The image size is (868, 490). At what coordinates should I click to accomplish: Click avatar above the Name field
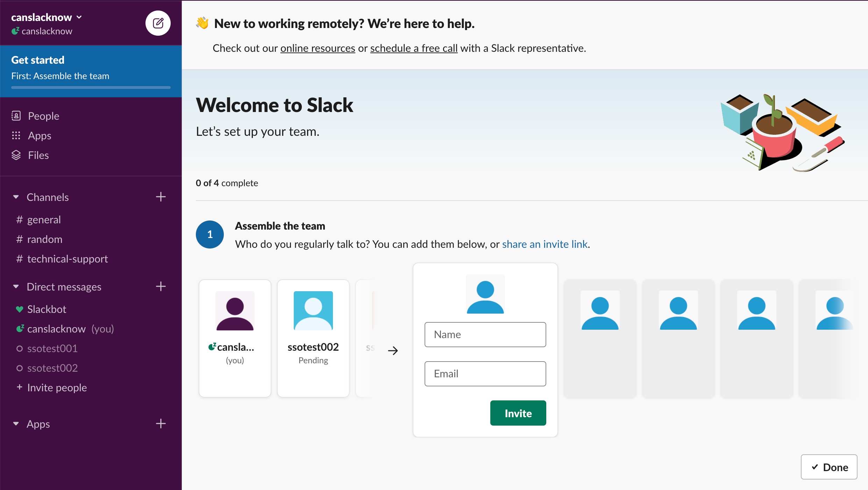click(485, 294)
